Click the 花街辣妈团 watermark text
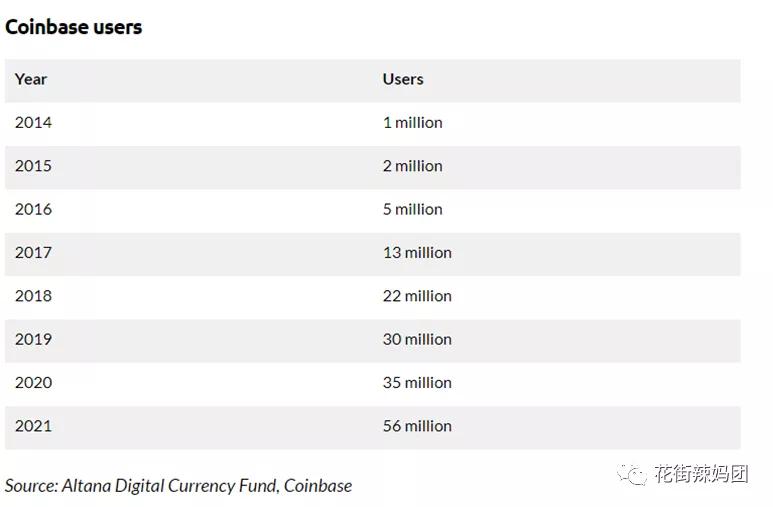 coord(702,474)
